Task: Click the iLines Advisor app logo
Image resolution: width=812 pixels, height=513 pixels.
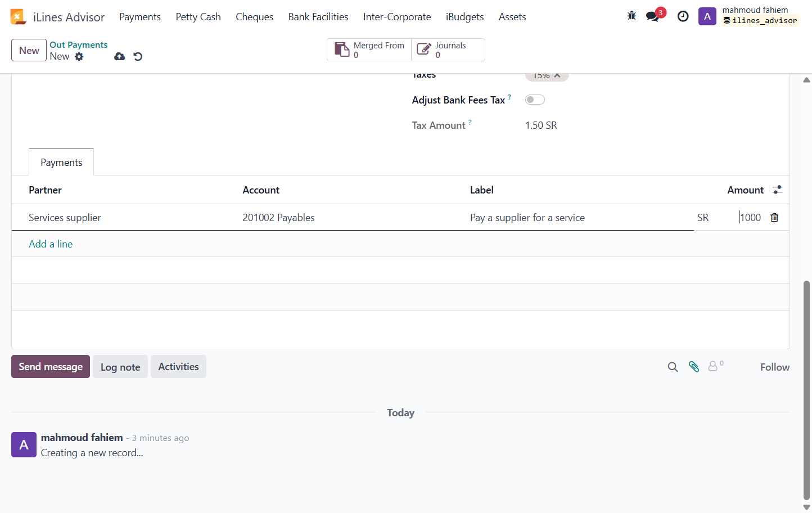Action: [18, 17]
